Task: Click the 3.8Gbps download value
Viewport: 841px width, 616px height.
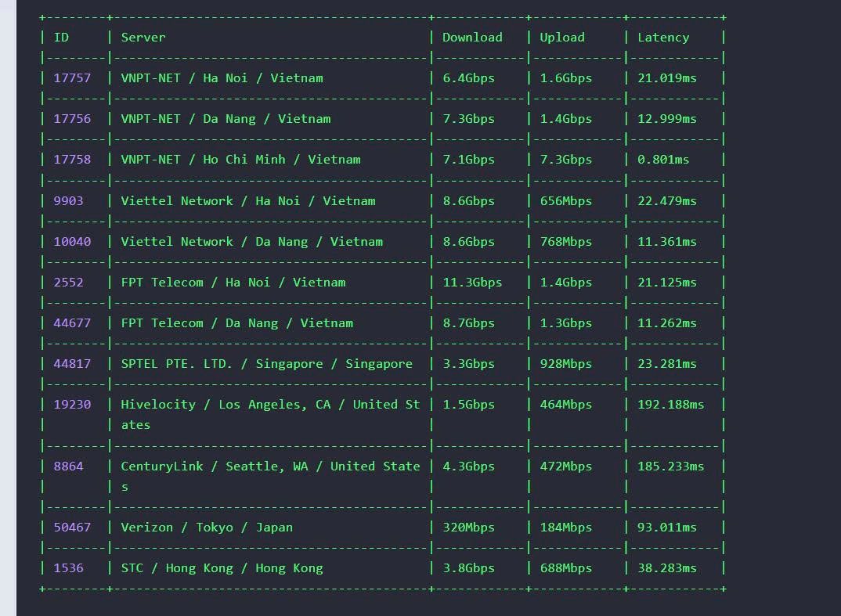Action: tap(468, 568)
